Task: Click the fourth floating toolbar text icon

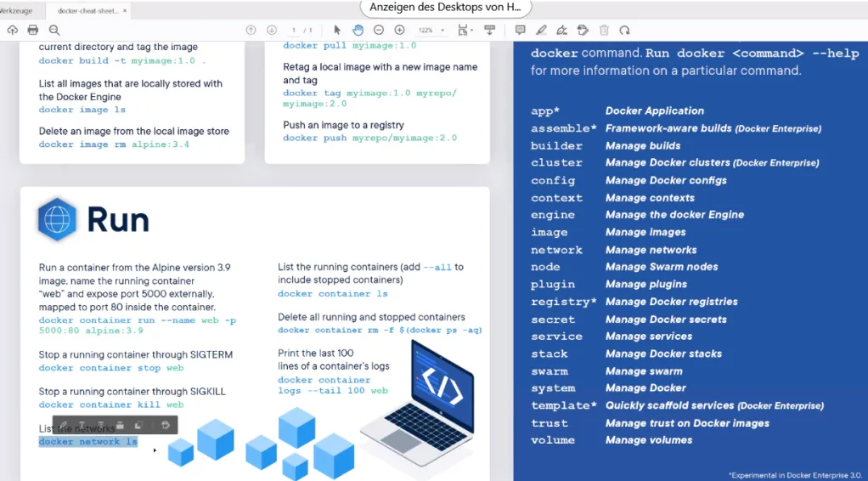Action: click(120, 425)
